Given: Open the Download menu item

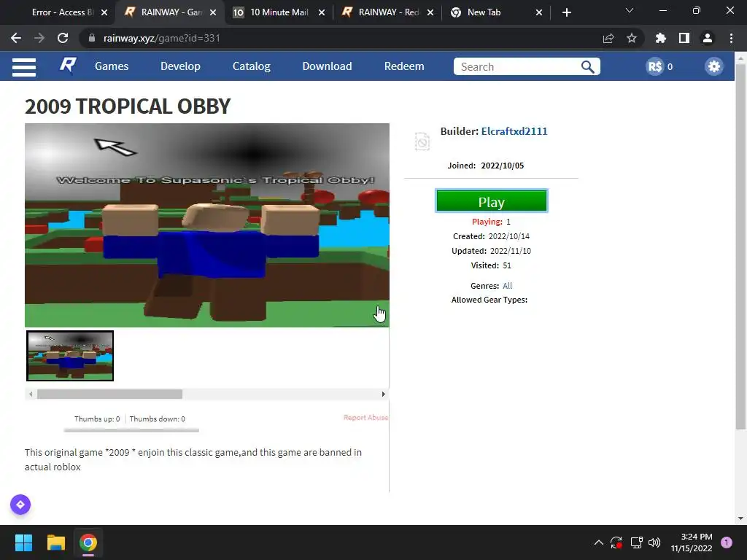Looking at the screenshot, I should tap(327, 66).
